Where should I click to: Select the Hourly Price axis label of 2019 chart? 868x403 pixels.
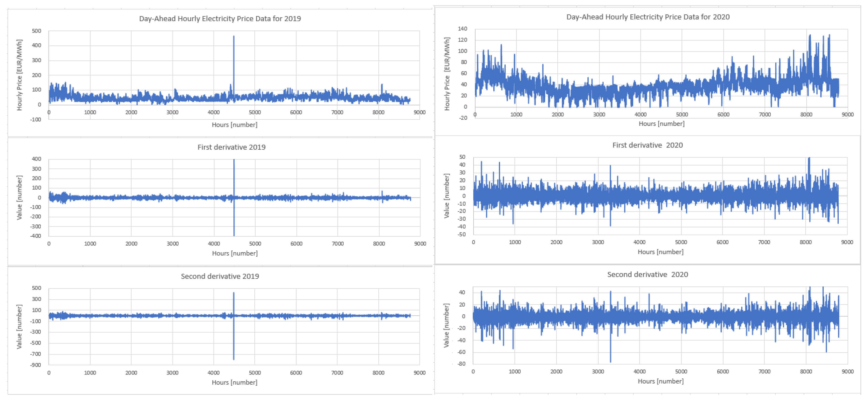[x=19, y=75]
